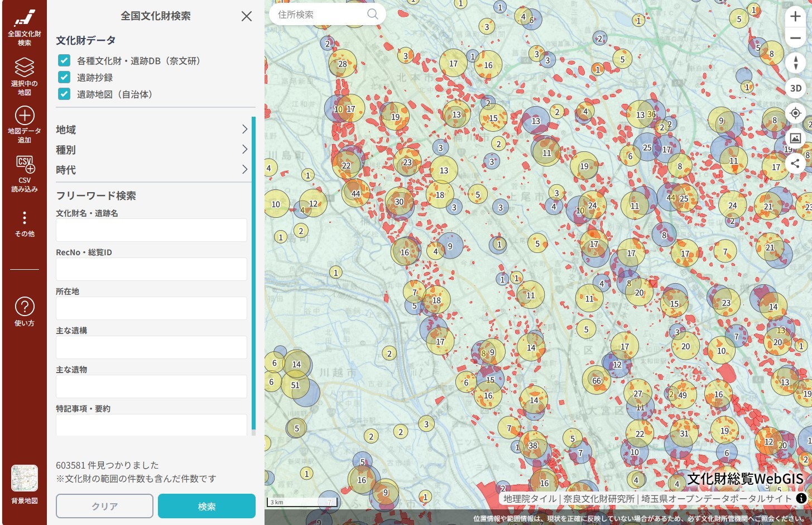Click the 検索 search button
Screen dimensions: 812x525
click(x=206, y=506)
